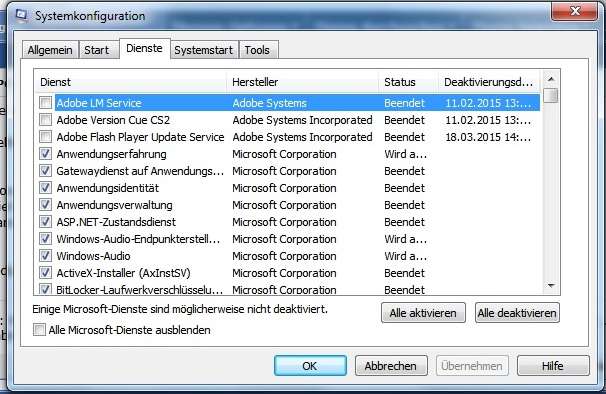Select the Anwendungsidentität row
606x394 pixels.
(x=288, y=188)
